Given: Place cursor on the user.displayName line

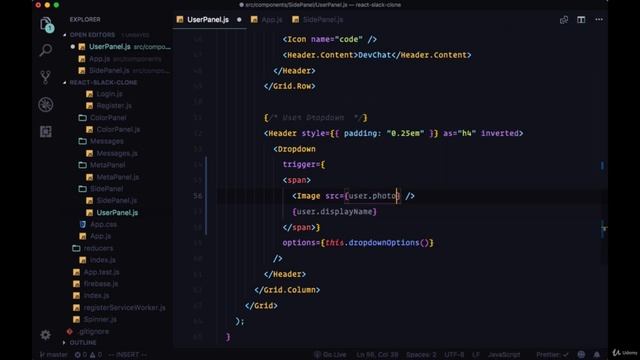Looking at the screenshot, I should [x=334, y=212].
